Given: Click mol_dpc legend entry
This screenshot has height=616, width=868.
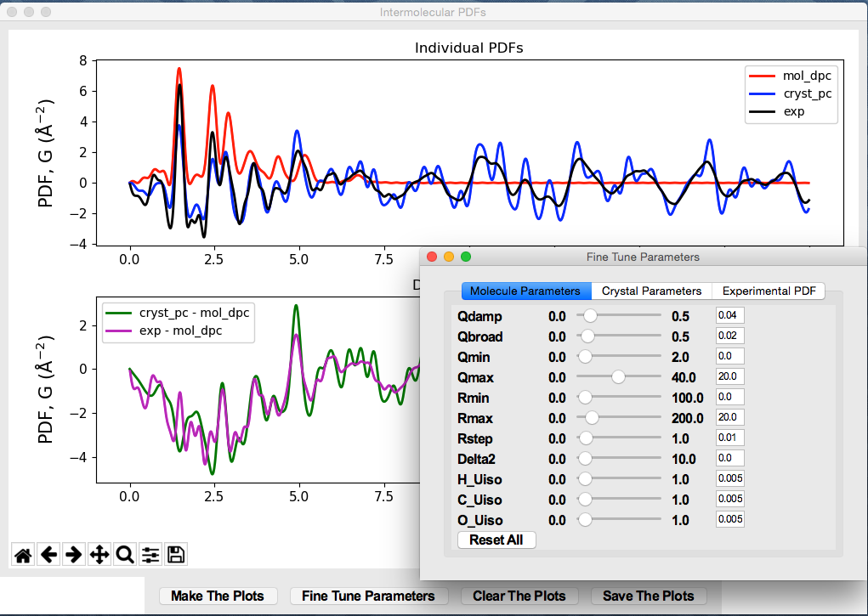Looking at the screenshot, I should [791, 76].
